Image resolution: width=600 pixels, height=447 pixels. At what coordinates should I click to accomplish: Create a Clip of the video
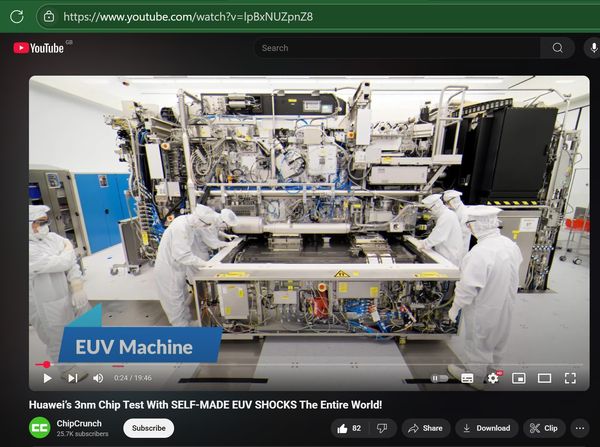pyautogui.click(x=544, y=428)
